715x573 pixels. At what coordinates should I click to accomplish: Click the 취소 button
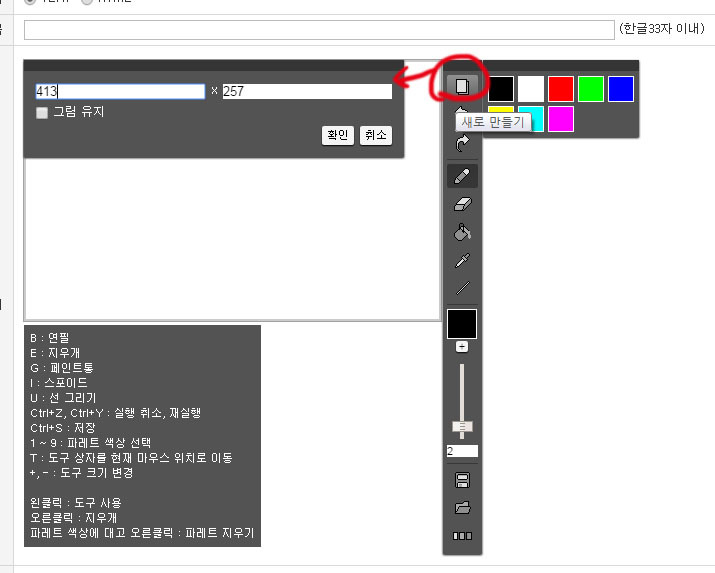click(376, 135)
